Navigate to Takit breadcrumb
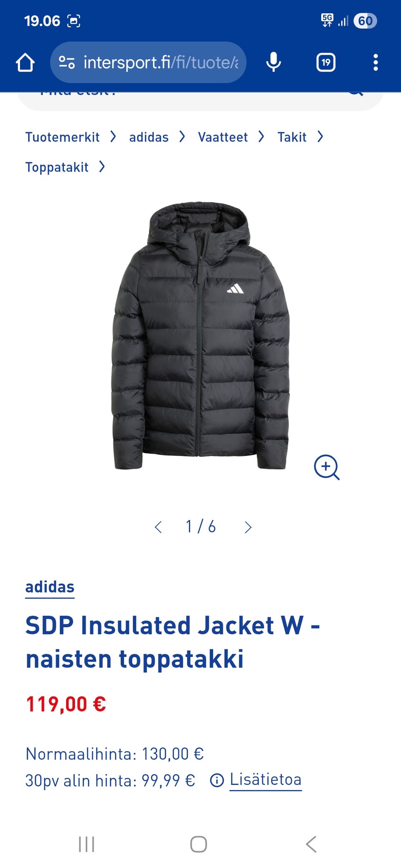This screenshot has width=401, height=868. coord(292,137)
